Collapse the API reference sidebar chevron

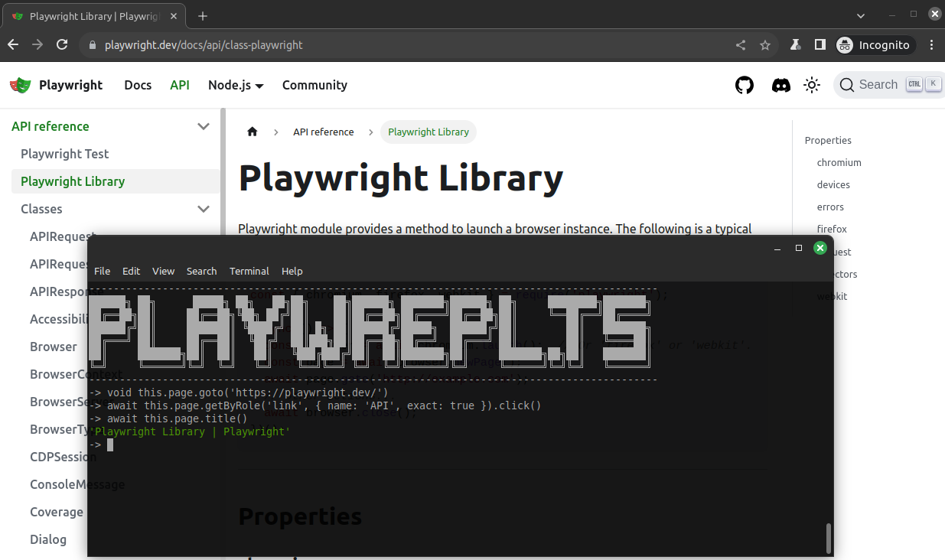tap(204, 126)
